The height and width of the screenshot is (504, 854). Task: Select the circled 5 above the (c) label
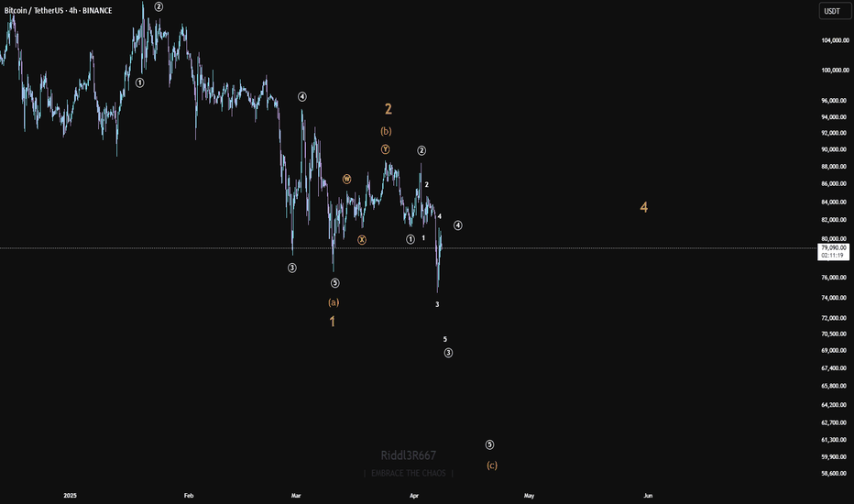[489, 445]
